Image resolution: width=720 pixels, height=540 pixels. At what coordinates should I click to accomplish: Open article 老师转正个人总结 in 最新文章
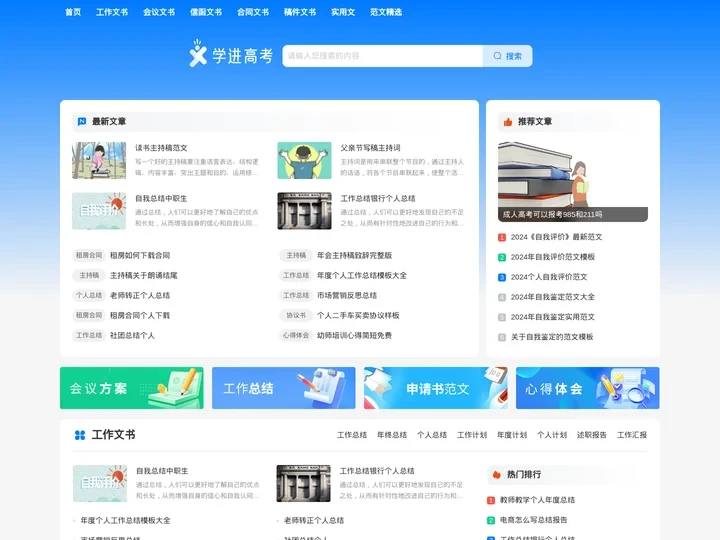pyautogui.click(x=140, y=295)
